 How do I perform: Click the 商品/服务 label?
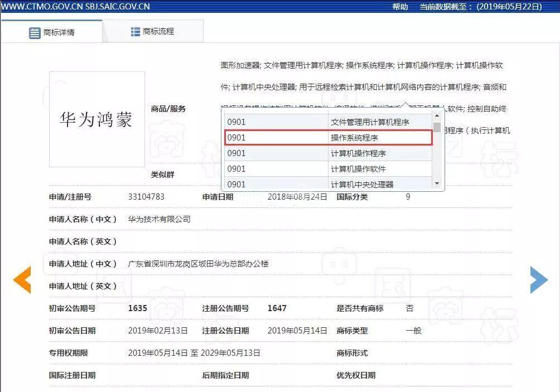[168, 109]
